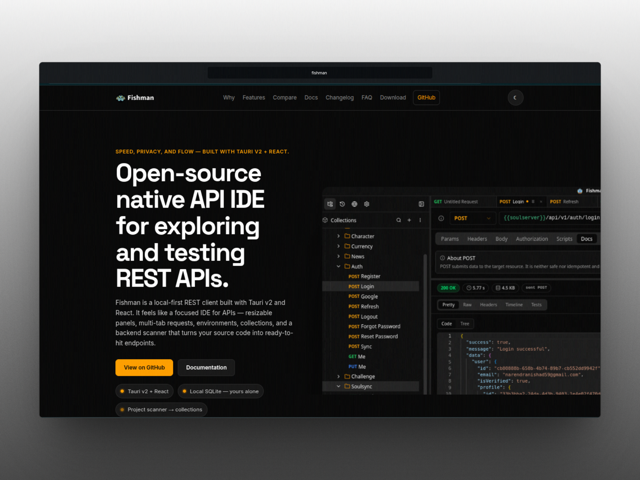Open the Collections view icon in sidebar

click(x=330, y=204)
